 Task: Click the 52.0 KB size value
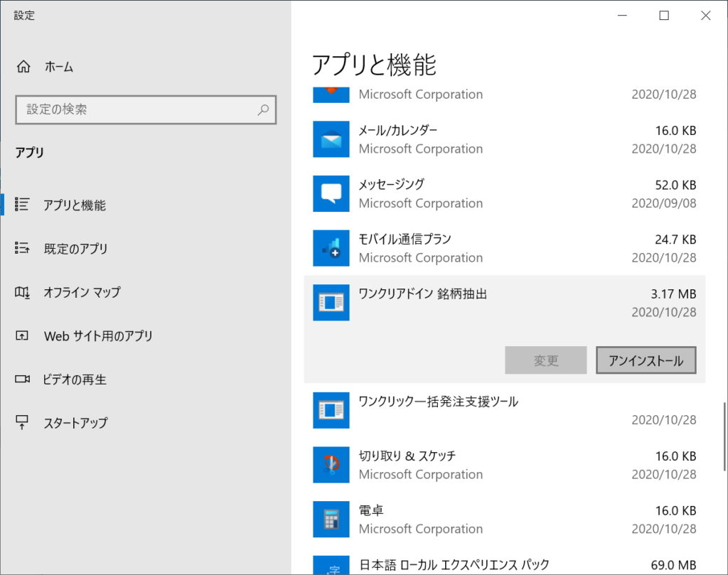675,185
